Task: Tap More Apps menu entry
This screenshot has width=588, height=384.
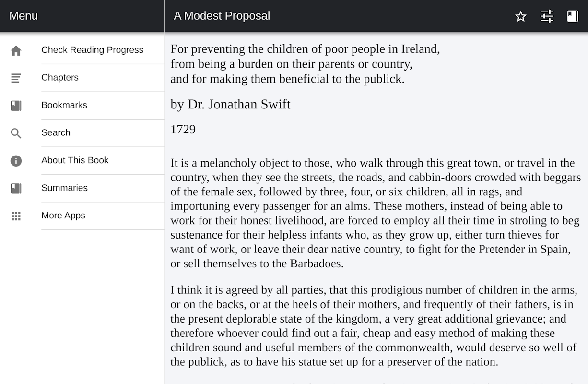Action: [63, 216]
